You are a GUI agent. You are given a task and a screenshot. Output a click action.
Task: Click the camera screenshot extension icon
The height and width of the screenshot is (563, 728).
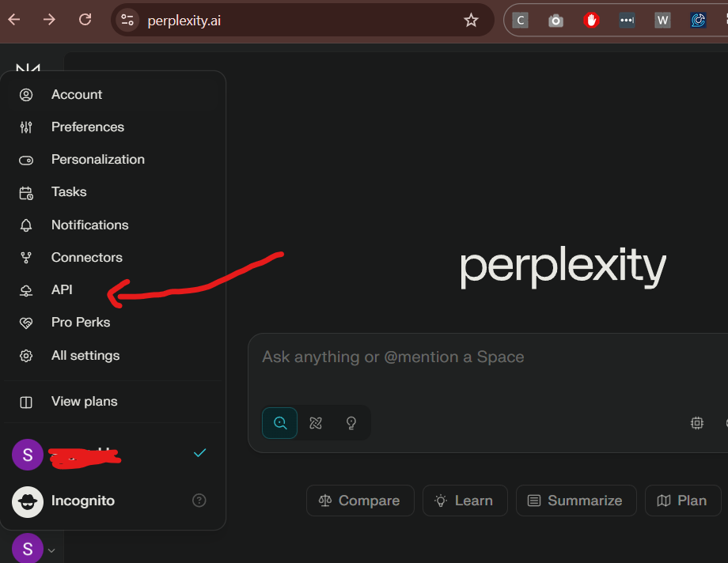click(x=555, y=21)
